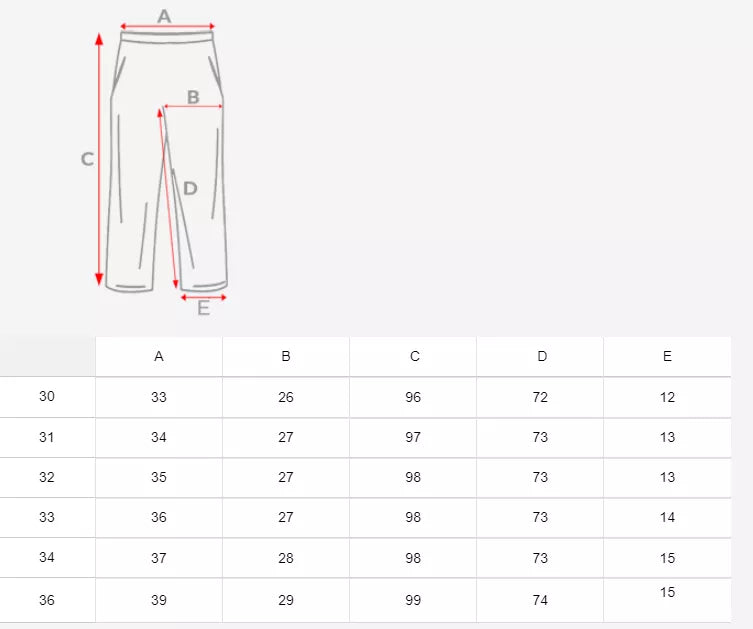Click the length label C on diagram
753x629 pixels.
[87, 159]
